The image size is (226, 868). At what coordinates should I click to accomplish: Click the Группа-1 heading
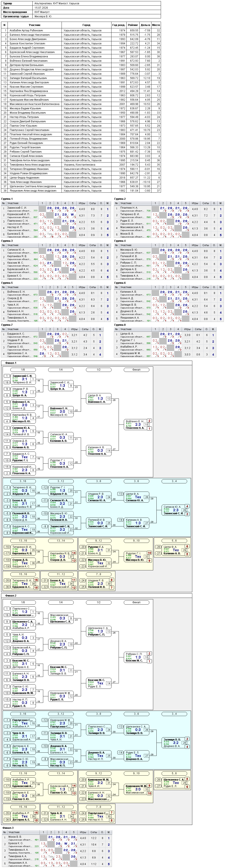[x=7, y=199]
